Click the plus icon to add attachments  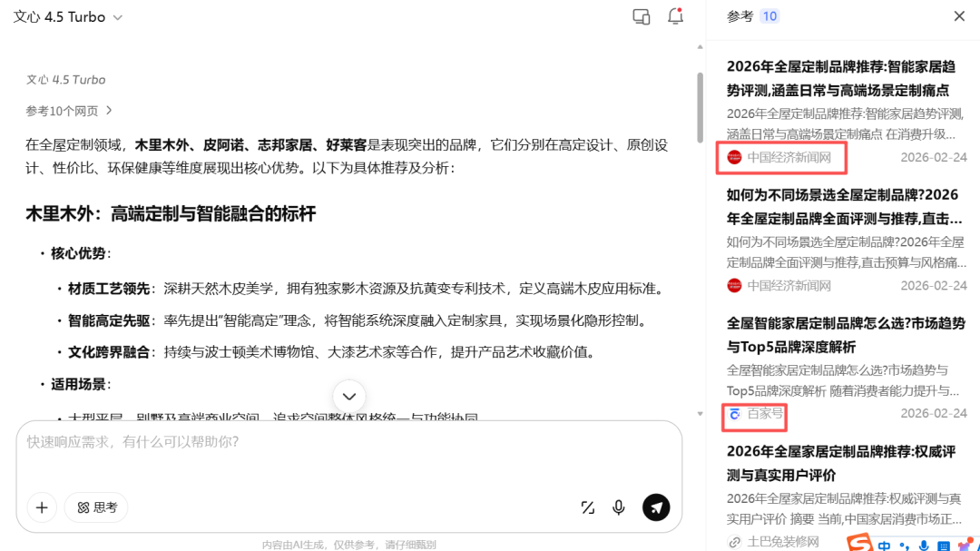tap(41, 507)
